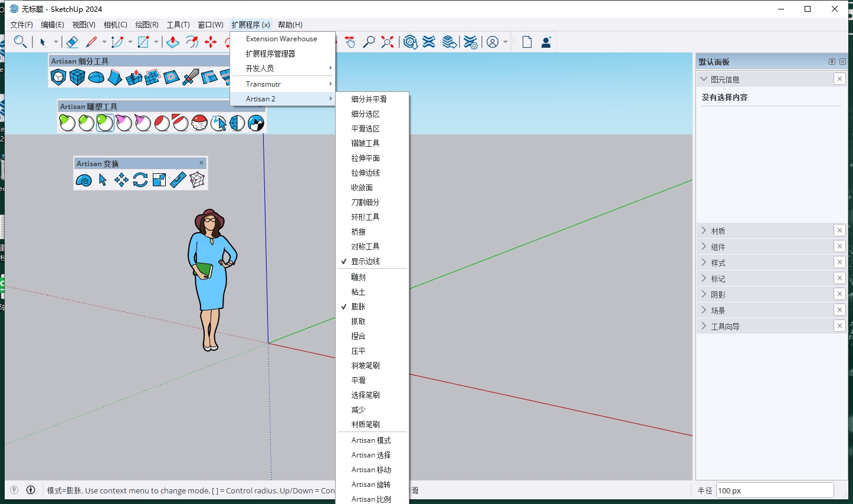Viewport: 853px width, 504px height.
Task: Activate the Push/Pull tool
Action: click(x=173, y=42)
